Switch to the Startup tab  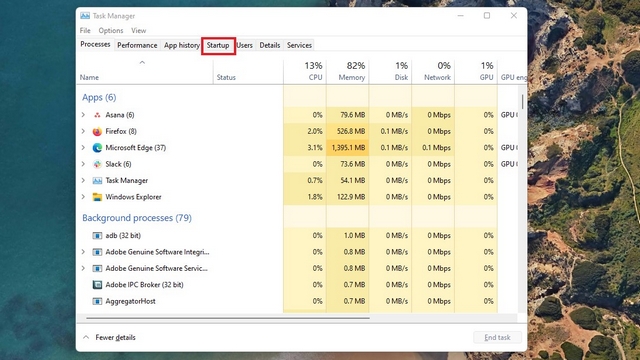point(218,45)
